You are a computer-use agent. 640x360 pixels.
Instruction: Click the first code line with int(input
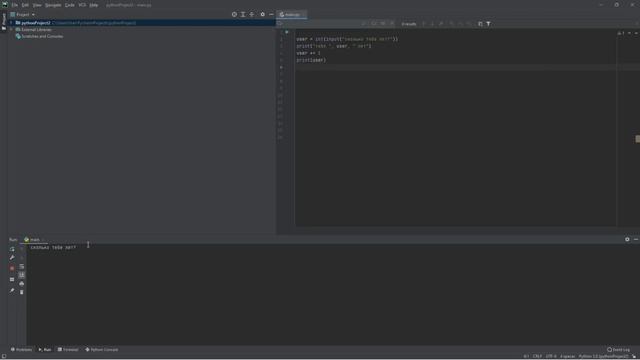[x=347, y=39]
